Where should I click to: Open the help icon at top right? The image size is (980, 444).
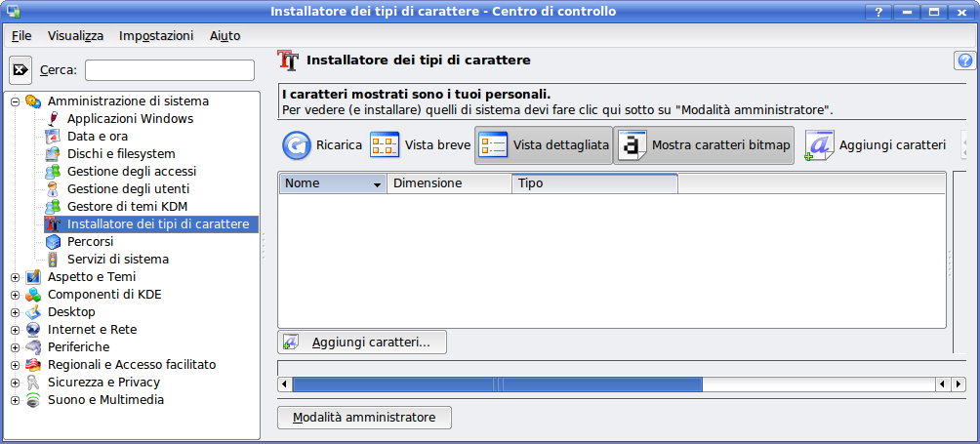click(x=964, y=61)
